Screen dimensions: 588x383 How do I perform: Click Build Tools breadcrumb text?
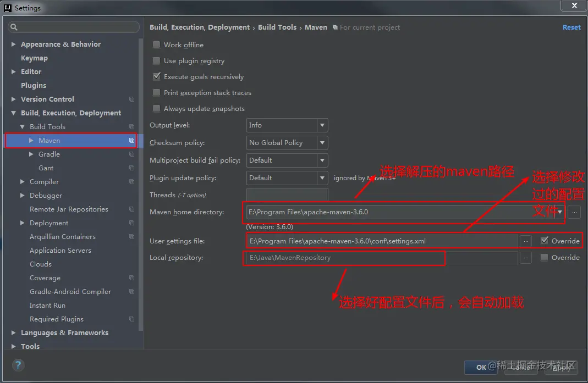click(277, 27)
